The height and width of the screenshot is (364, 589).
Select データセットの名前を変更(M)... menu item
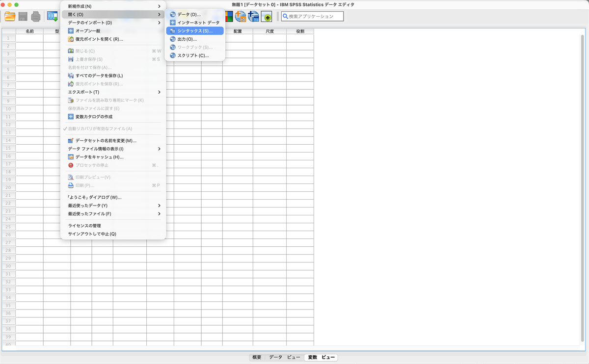pyautogui.click(x=113, y=141)
